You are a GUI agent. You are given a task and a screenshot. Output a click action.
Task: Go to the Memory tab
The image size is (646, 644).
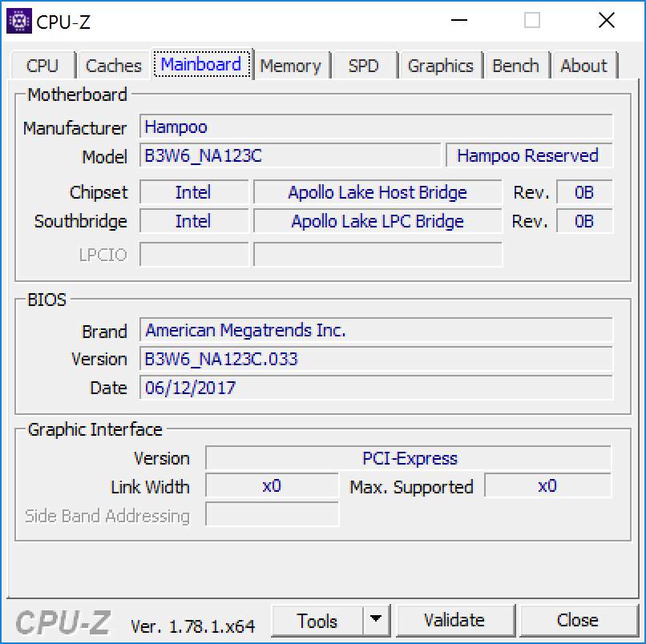click(x=290, y=66)
